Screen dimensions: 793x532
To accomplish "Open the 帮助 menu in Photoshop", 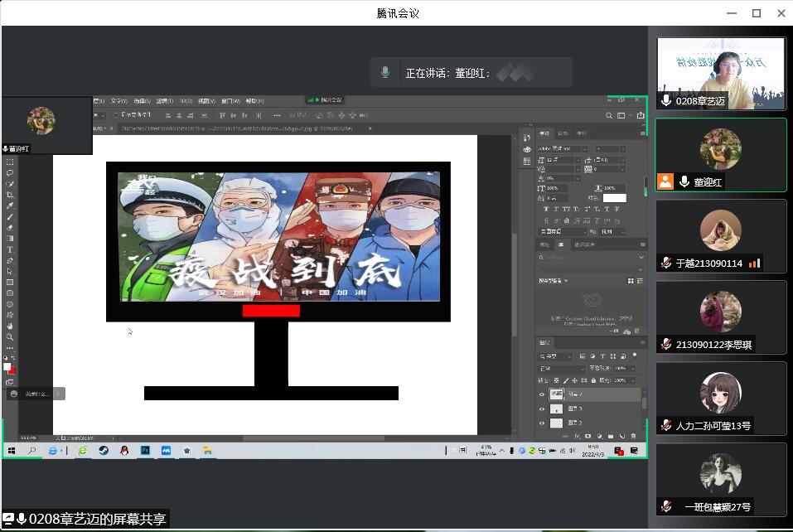I will [x=255, y=101].
